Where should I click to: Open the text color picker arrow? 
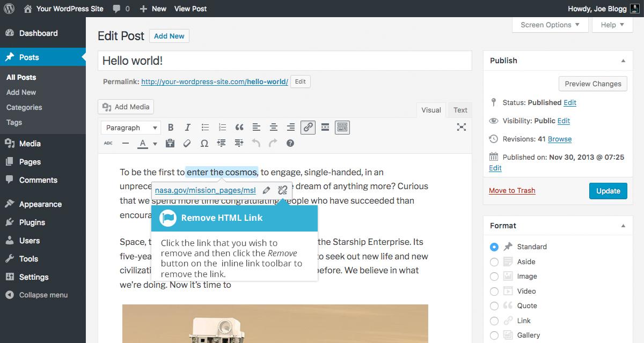pyautogui.click(x=155, y=144)
